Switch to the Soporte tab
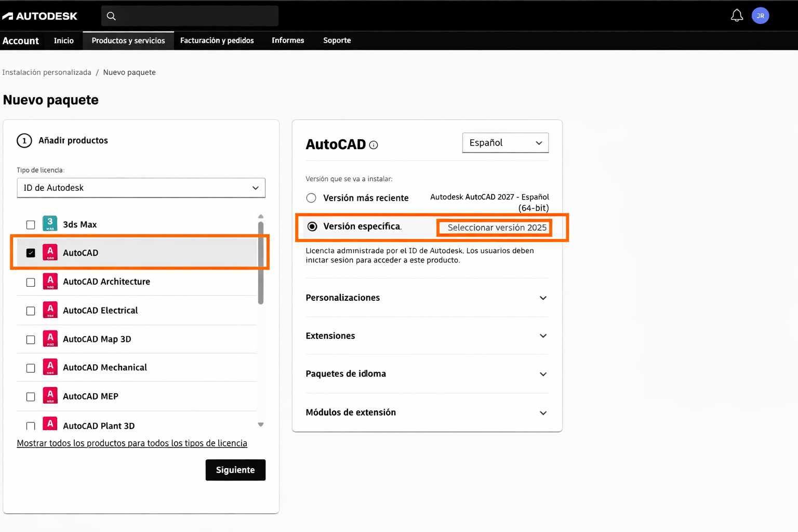This screenshot has height=532, width=798. point(337,40)
